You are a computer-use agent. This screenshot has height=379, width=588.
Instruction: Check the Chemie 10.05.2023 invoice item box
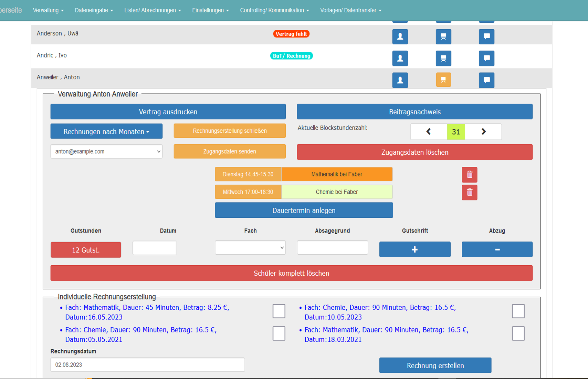pos(518,311)
